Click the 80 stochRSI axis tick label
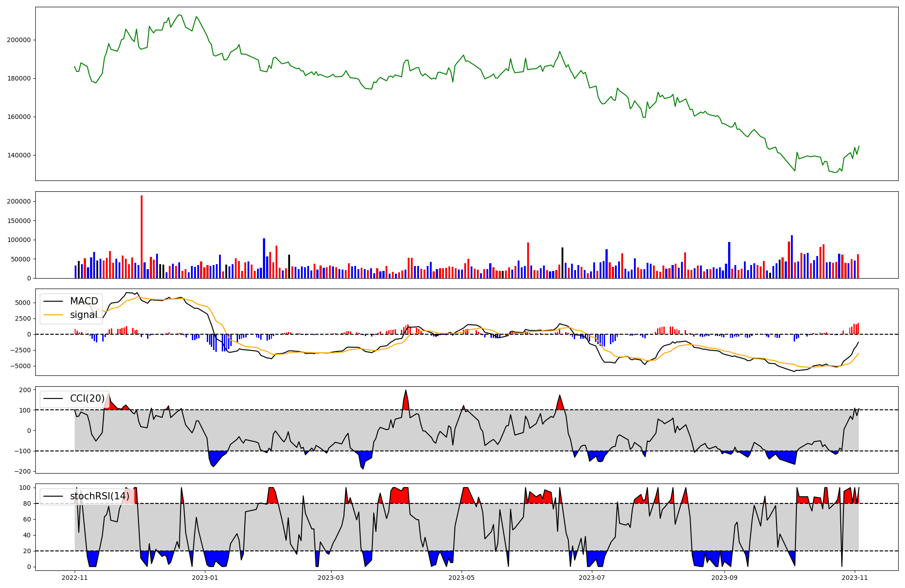Screen dimensions: 905x588 27,503
